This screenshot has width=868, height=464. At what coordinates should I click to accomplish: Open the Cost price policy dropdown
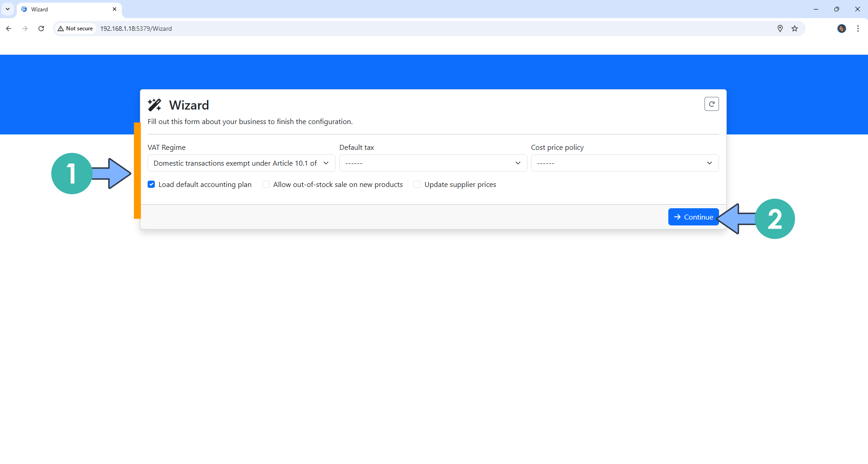pyautogui.click(x=624, y=163)
